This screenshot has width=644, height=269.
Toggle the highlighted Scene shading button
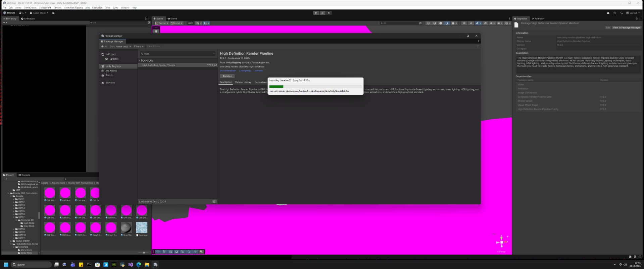tap(447, 23)
